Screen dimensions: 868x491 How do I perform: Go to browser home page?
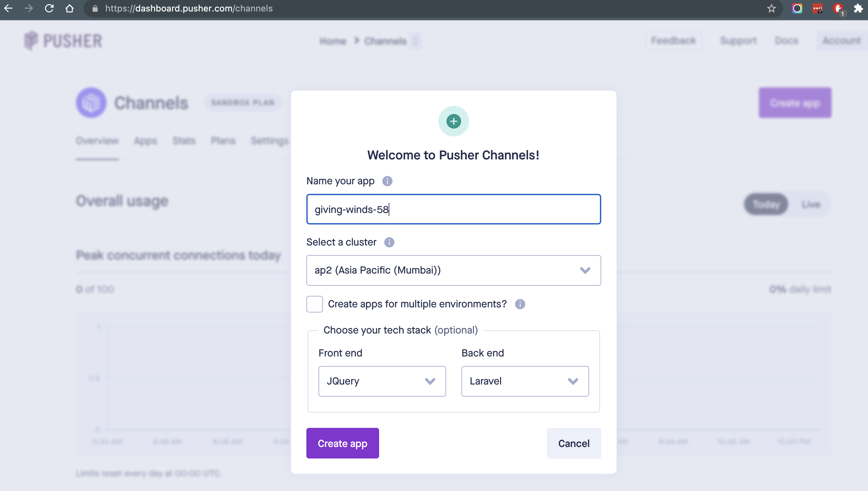coord(70,8)
